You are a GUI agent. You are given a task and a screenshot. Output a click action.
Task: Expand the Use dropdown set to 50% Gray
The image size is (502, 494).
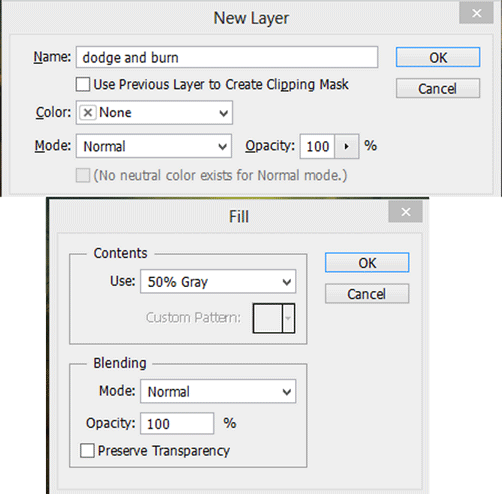pos(218,282)
